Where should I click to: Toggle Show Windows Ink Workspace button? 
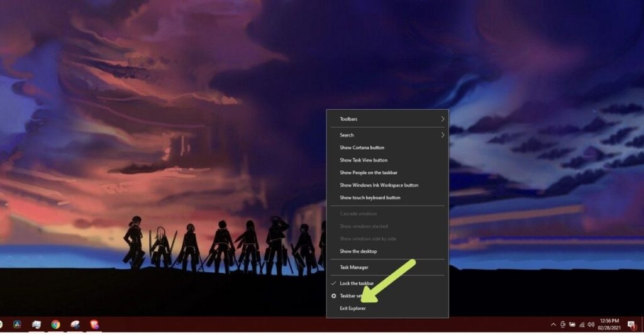point(387,185)
